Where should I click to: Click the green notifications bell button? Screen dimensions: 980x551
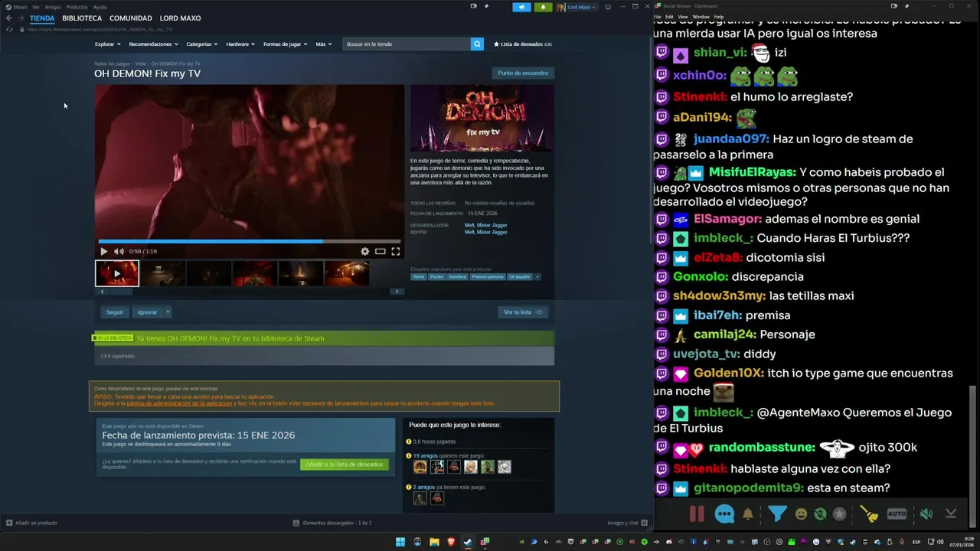coord(543,7)
